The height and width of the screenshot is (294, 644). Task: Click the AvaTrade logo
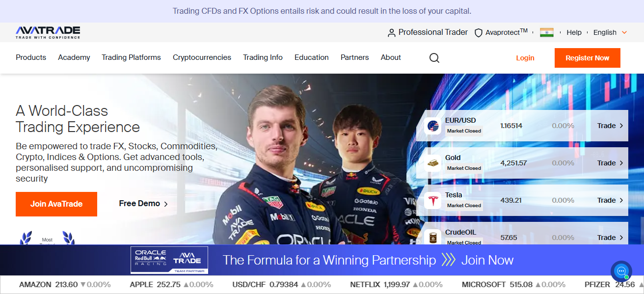(48, 32)
